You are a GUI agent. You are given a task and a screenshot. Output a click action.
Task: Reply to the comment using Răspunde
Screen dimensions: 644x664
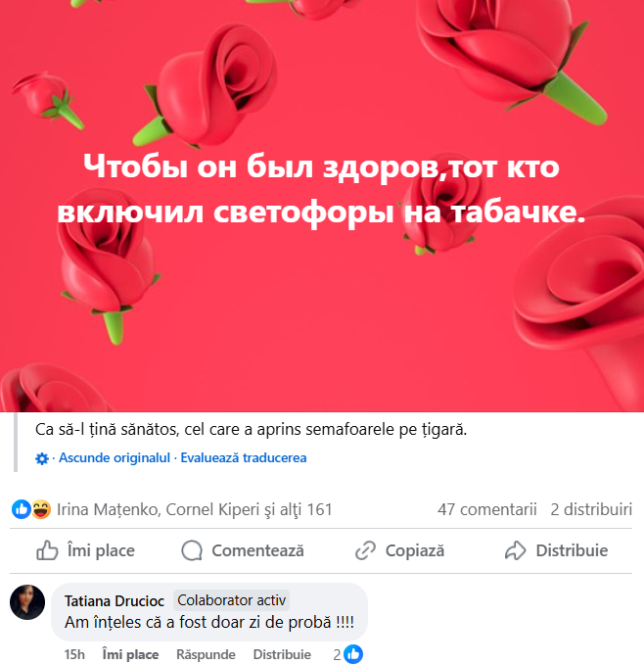point(206,654)
